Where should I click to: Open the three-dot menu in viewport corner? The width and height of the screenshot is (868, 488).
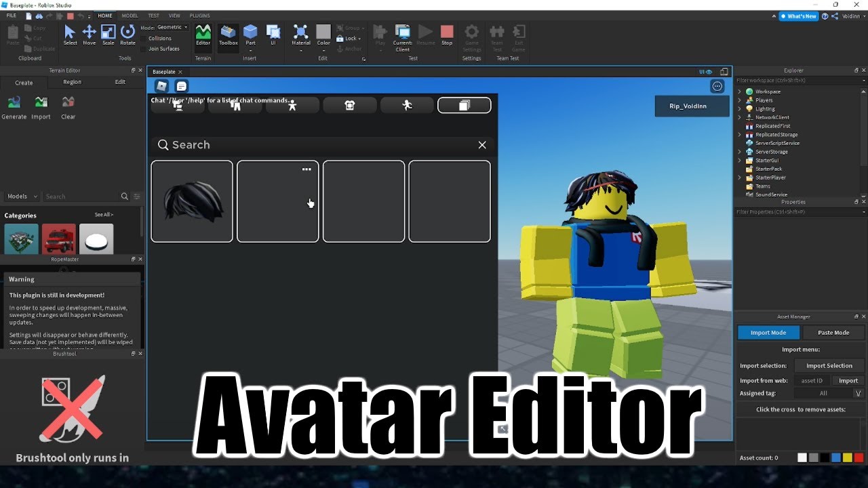717,86
